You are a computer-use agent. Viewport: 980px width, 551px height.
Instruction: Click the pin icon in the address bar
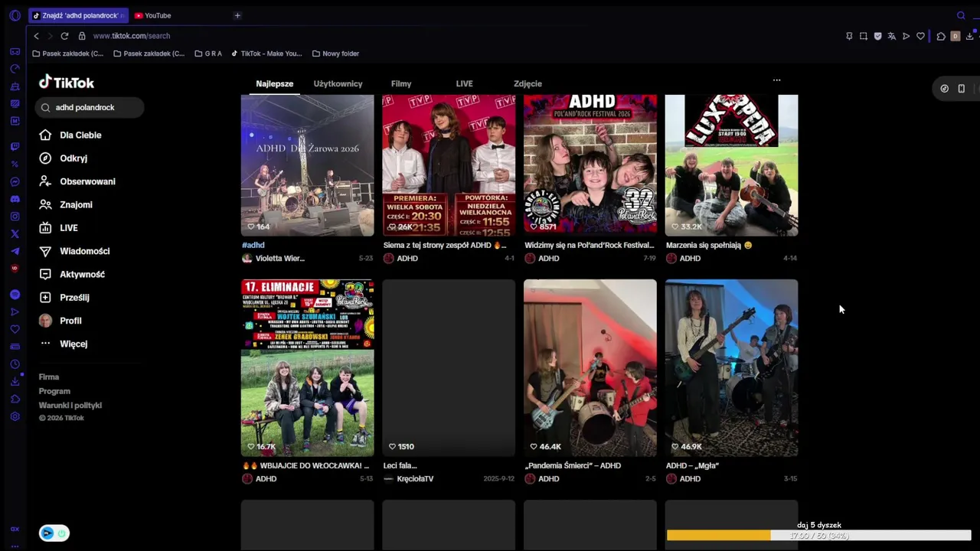[x=849, y=36]
